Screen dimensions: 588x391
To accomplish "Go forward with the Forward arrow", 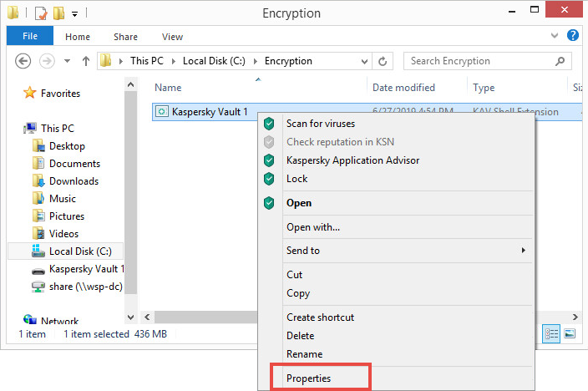I will pos(47,61).
